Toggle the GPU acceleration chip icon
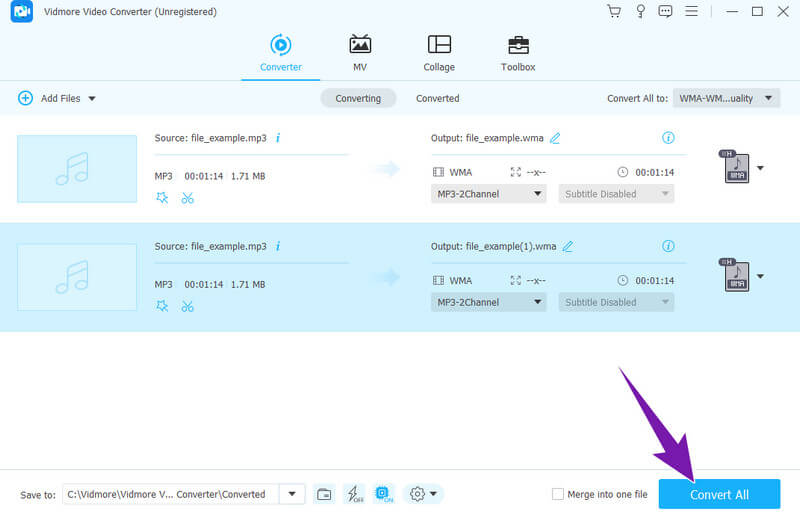Image resolution: width=800 pixels, height=515 pixels. point(382,494)
